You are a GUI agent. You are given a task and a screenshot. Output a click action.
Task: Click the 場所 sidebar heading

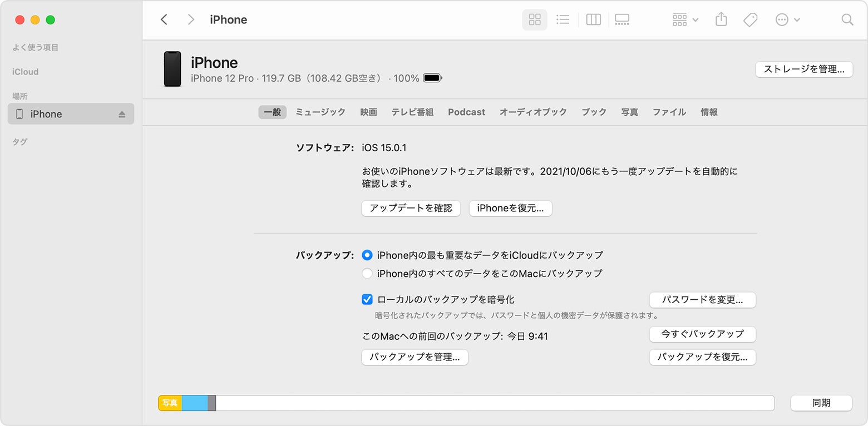(x=20, y=96)
